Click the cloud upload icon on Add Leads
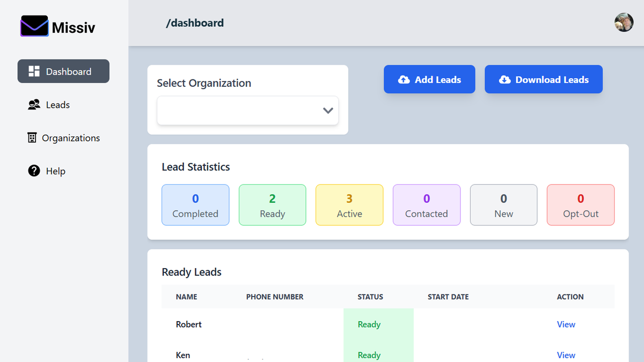 click(x=404, y=80)
